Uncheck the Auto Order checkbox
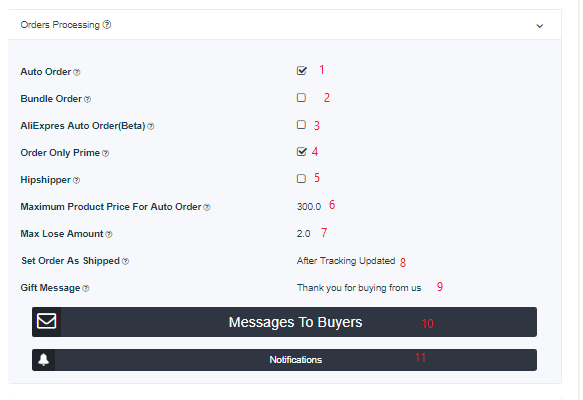 point(302,71)
